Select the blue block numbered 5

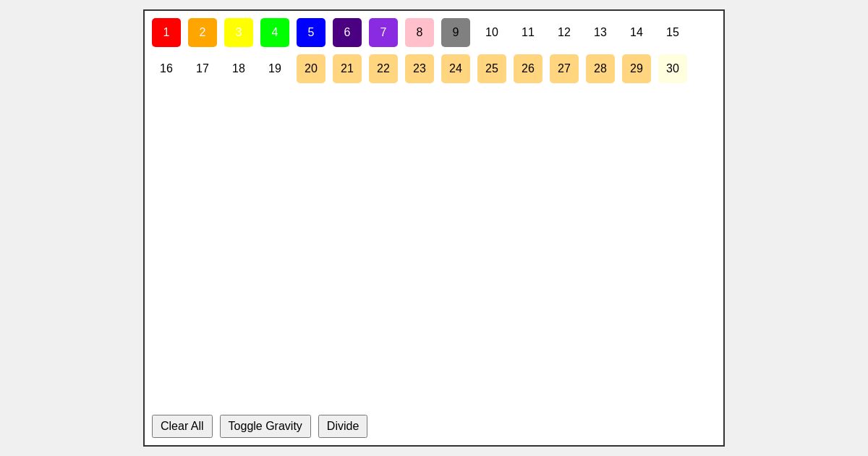point(311,33)
